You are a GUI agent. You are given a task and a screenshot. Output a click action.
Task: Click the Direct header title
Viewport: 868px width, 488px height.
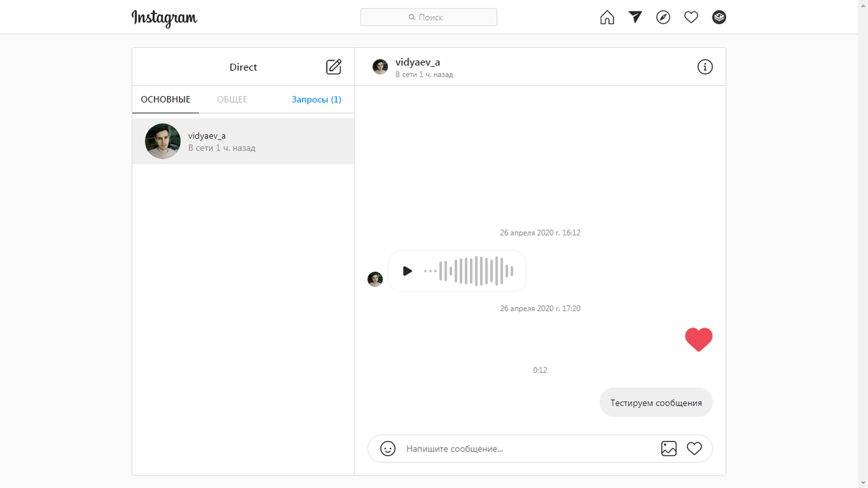point(243,67)
